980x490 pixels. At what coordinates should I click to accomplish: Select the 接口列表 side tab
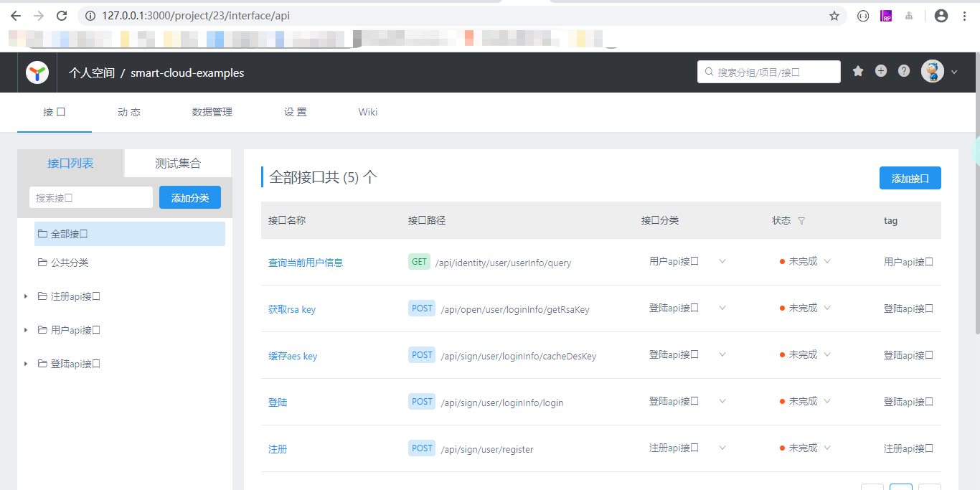[x=70, y=163]
